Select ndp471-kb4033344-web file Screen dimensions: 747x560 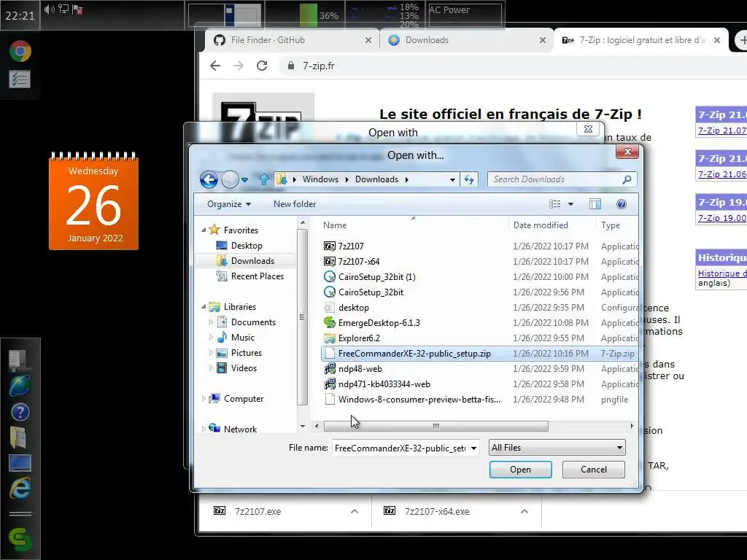[384, 384]
